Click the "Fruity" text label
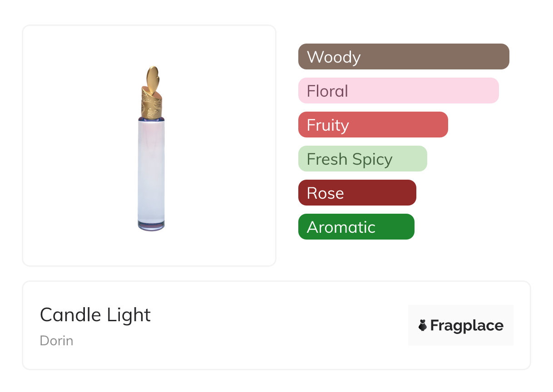 (328, 125)
